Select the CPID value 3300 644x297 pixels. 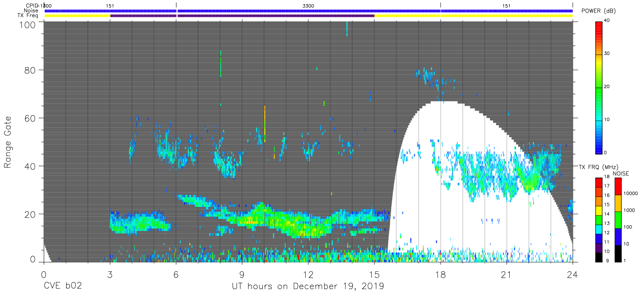[x=308, y=6]
